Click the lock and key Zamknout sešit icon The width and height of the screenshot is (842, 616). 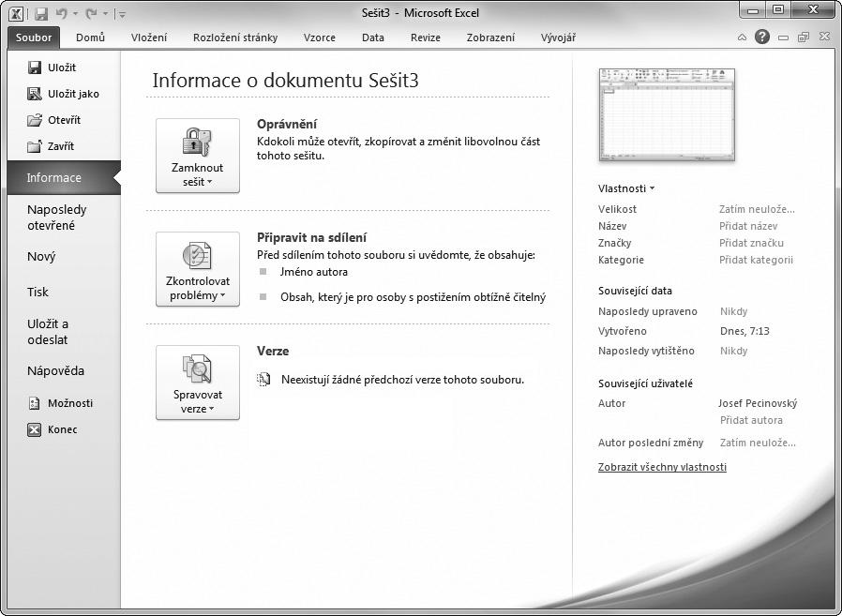(x=197, y=143)
